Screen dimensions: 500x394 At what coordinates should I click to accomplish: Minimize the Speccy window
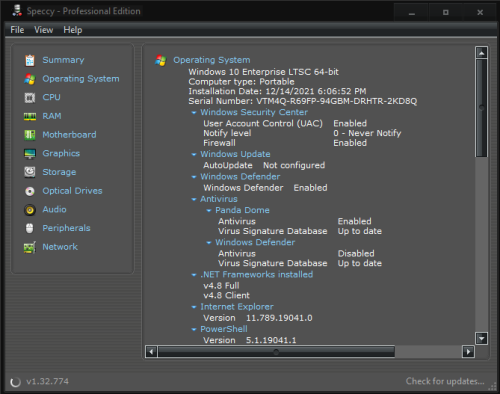tap(412, 13)
